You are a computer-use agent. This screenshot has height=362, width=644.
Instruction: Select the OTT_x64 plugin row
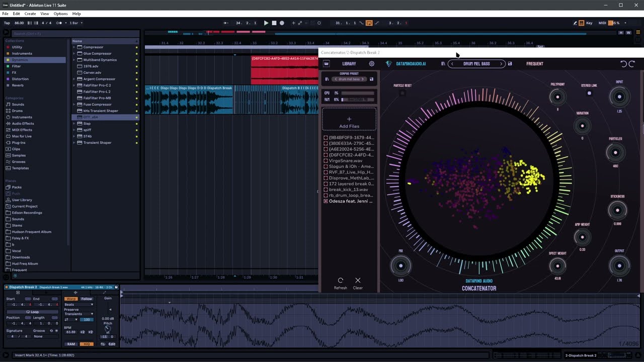tap(105, 117)
